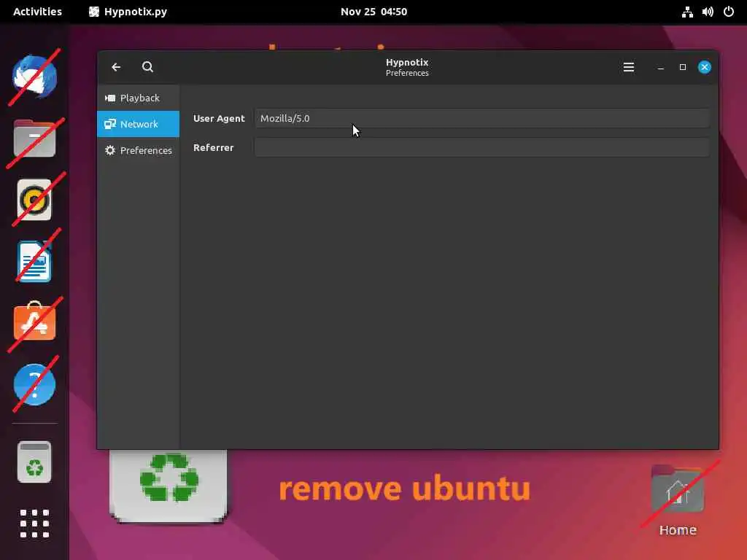Click the User Agent input field
Viewport: 747px width, 560px height.
[x=481, y=119]
